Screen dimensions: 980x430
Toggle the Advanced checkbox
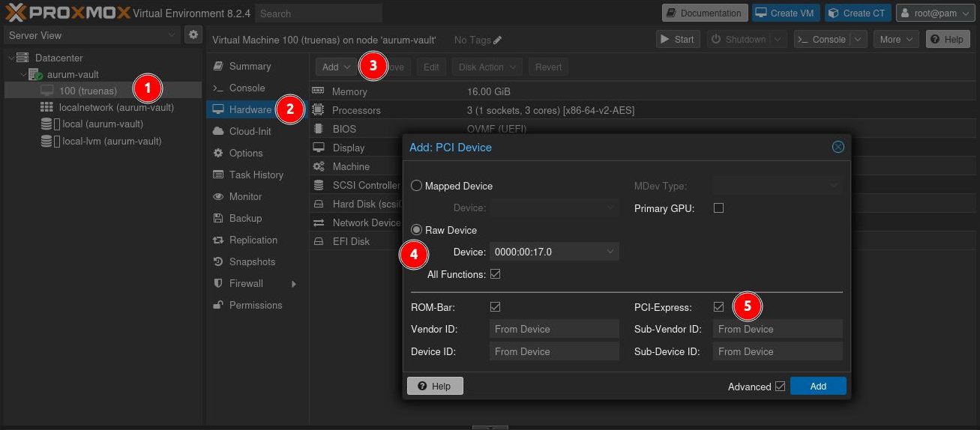[780, 387]
